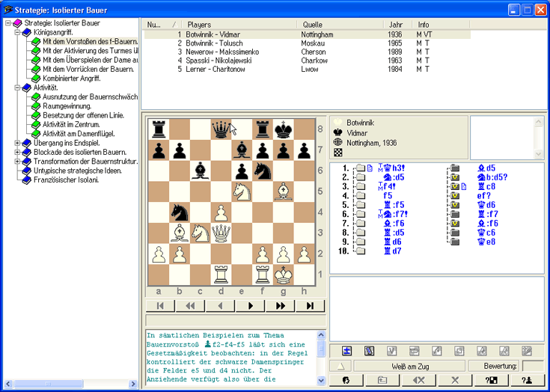550x392 pixels.
Task: Click the black queen on d8
Action: 221,129
